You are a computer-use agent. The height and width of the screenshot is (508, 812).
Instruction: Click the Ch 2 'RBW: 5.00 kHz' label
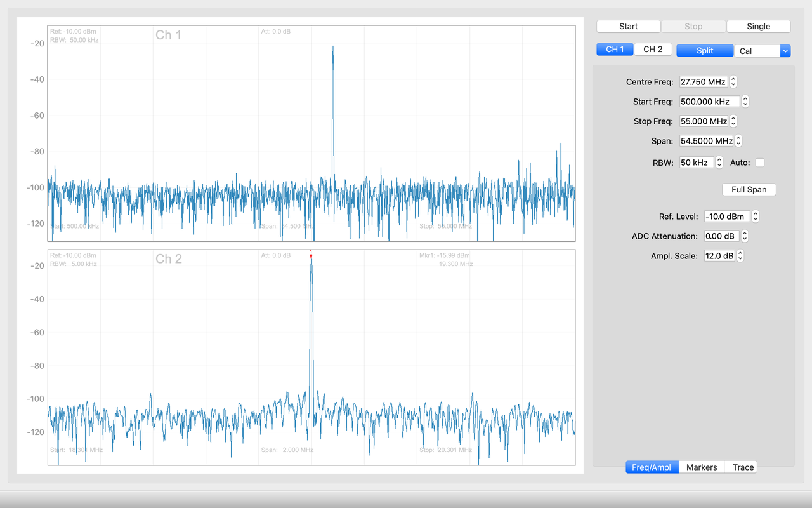point(73,264)
